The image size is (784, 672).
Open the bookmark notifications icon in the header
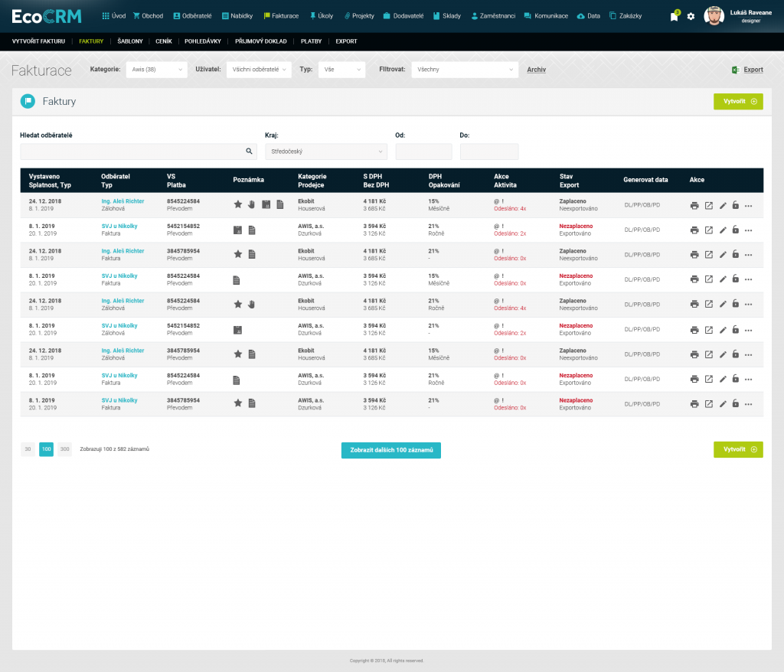pyautogui.click(x=674, y=17)
